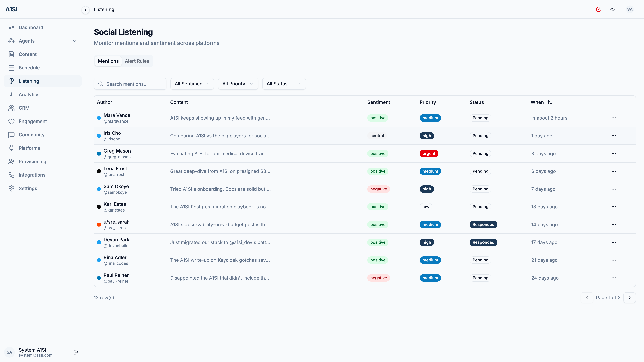Image resolution: width=644 pixels, height=362 pixels.
Task: Click the Sentiment column header
Action: tap(379, 102)
